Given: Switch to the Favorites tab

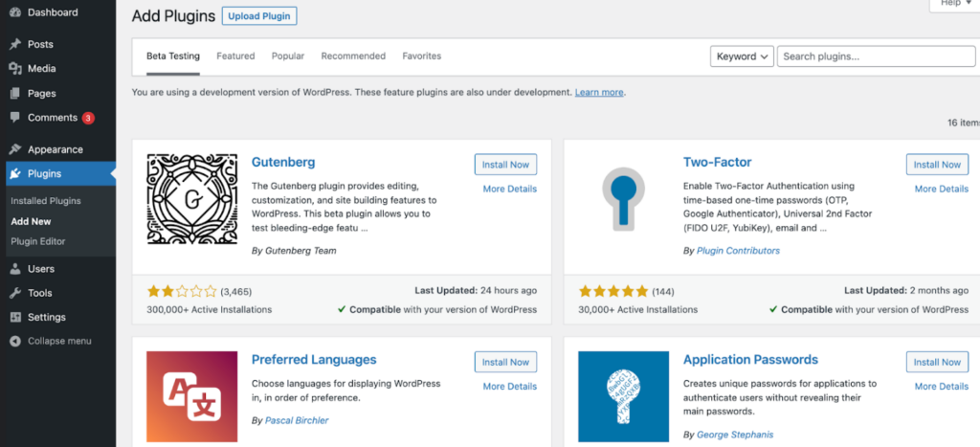Looking at the screenshot, I should coord(422,56).
